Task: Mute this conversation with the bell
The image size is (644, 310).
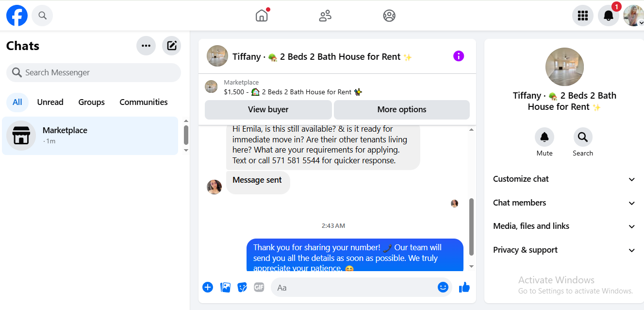Action: click(x=545, y=137)
